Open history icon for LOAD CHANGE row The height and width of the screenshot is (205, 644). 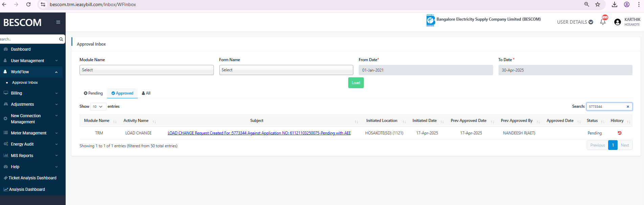(x=620, y=133)
